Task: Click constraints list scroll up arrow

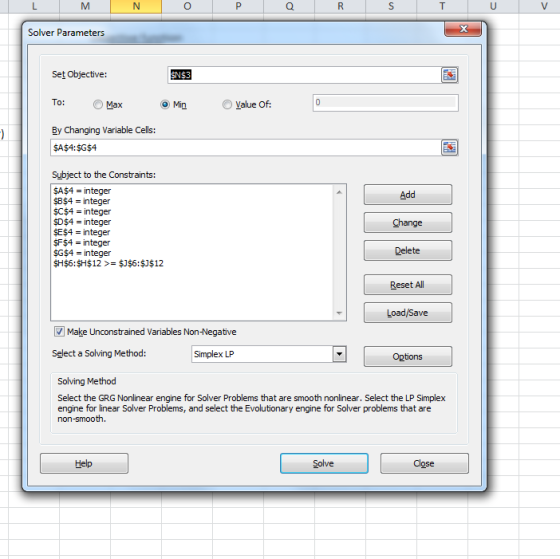Action: coord(339,192)
